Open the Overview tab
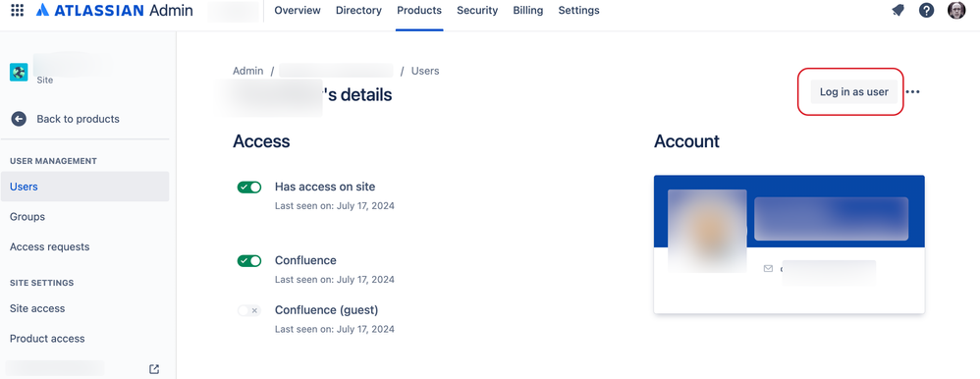The width and height of the screenshot is (980, 379). tap(298, 10)
